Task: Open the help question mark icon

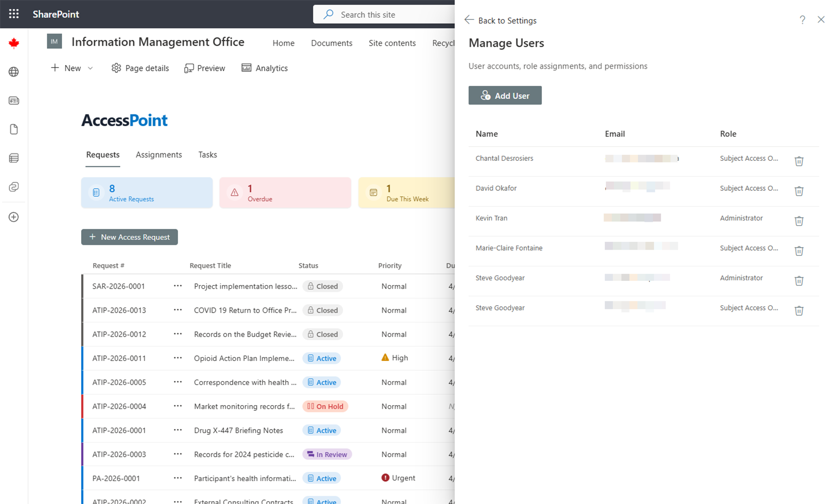Action: point(802,20)
